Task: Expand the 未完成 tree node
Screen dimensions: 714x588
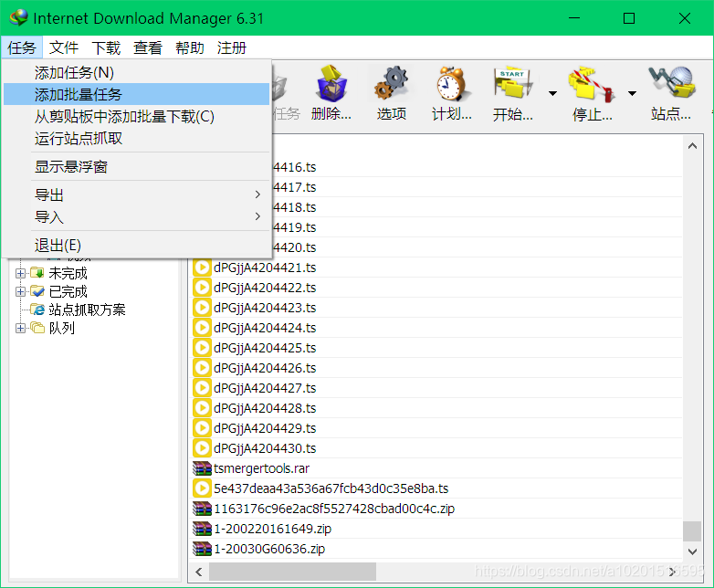Action: coord(20,273)
